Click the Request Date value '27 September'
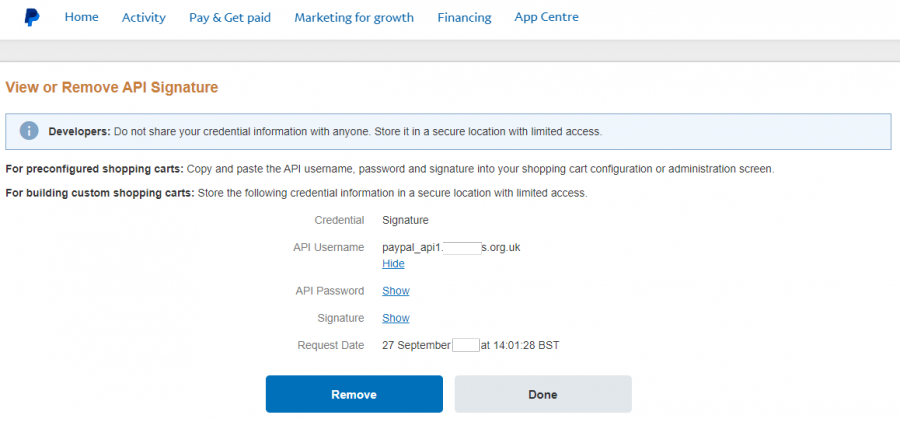The height and width of the screenshot is (422, 900). point(416,346)
